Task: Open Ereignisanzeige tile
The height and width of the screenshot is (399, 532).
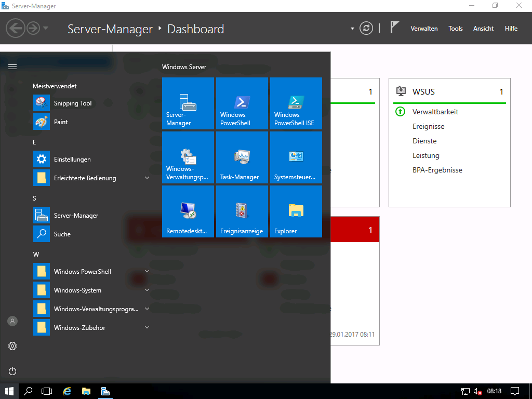Action: pos(242,211)
